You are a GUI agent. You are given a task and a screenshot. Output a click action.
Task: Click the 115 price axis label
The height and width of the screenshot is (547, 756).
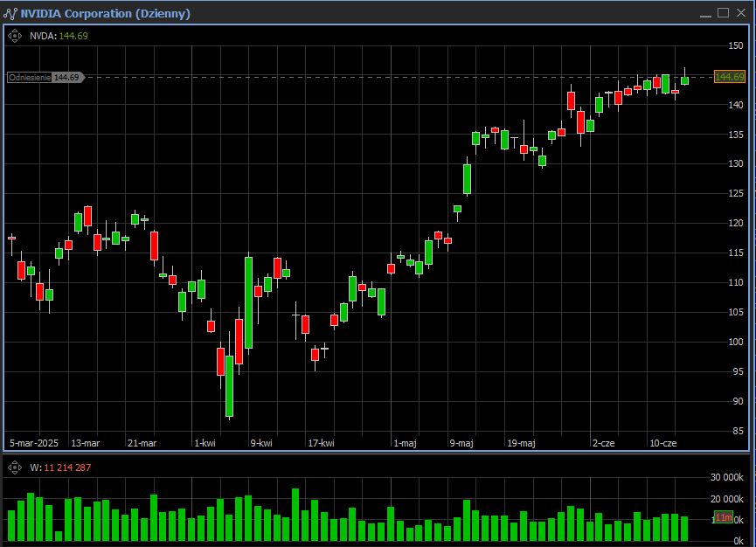tap(736, 253)
